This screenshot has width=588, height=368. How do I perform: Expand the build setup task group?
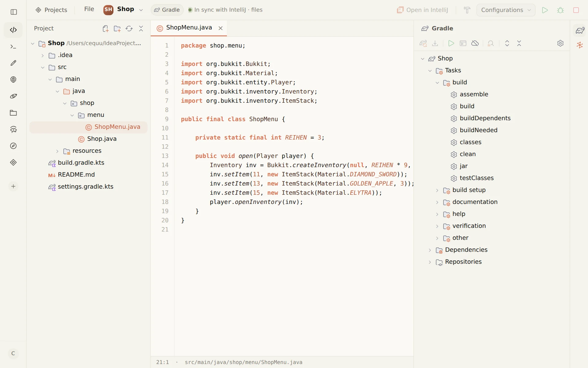437,190
